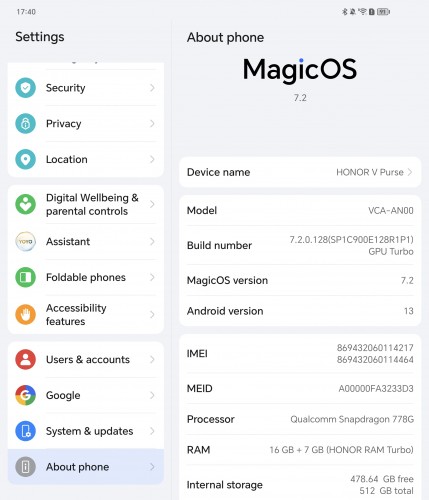
Task: Tap Accessibility features hand icon
Action: point(25,314)
